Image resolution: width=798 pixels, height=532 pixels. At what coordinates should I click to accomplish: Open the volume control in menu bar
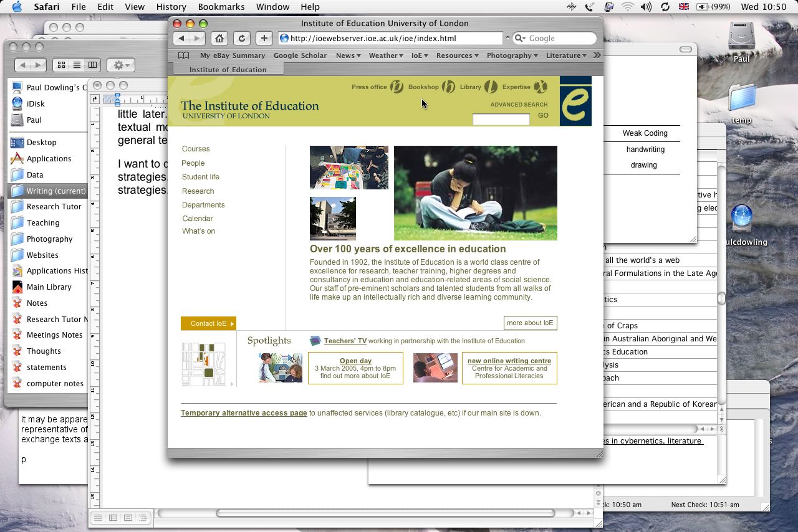646,7
